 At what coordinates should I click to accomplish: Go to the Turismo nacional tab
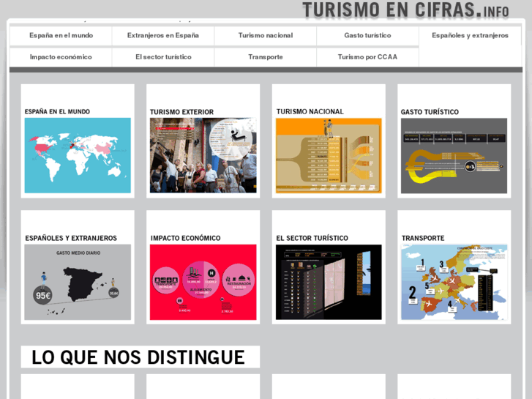[x=266, y=36]
